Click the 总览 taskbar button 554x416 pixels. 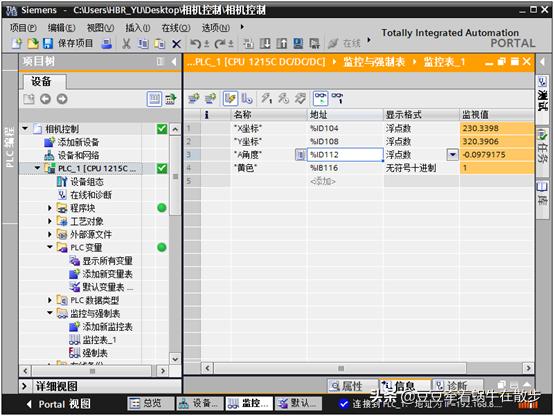tap(150, 403)
